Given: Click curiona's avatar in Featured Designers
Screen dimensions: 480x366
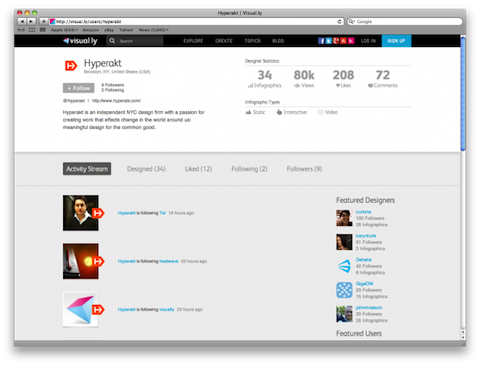Looking at the screenshot, I should point(344,218).
